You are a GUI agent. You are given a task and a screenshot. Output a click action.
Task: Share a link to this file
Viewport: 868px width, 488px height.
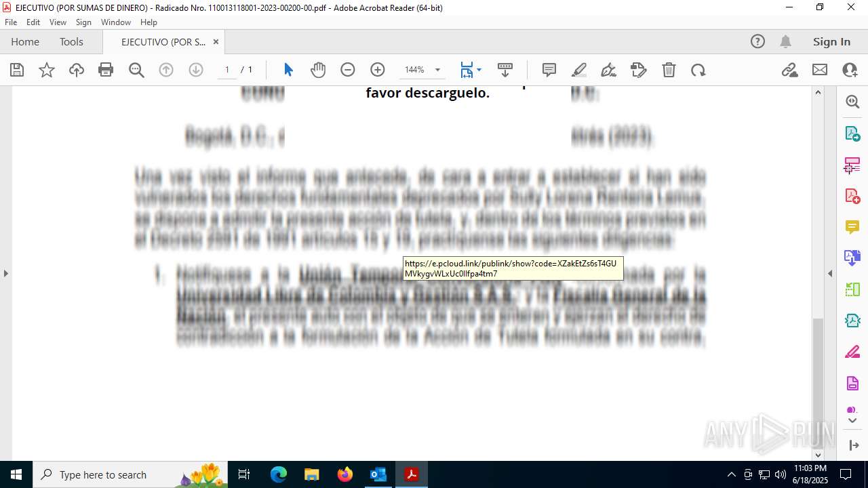coord(790,70)
